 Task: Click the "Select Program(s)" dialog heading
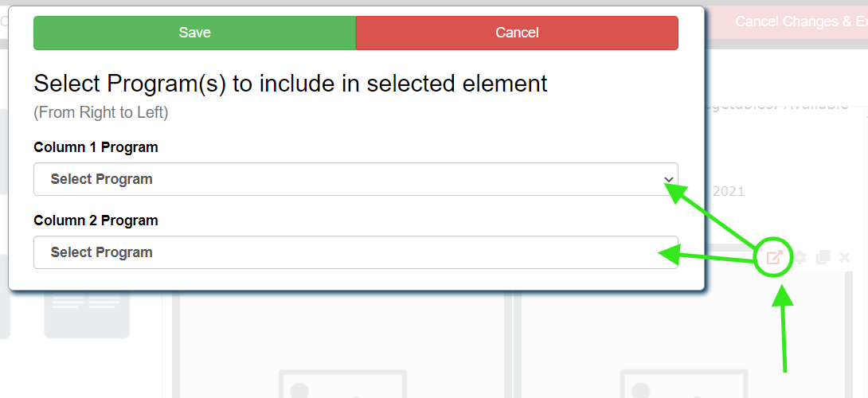coord(291,84)
